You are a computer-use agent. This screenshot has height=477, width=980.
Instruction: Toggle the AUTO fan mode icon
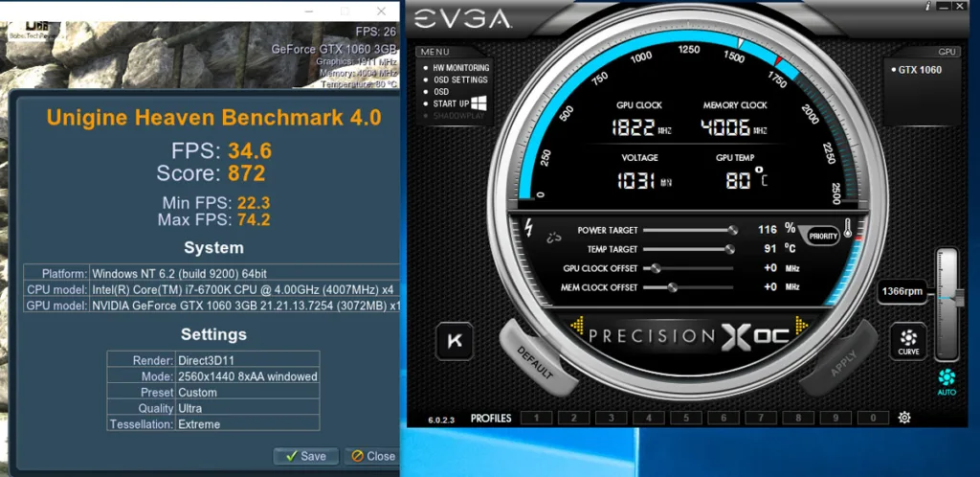(x=947, y=381)
